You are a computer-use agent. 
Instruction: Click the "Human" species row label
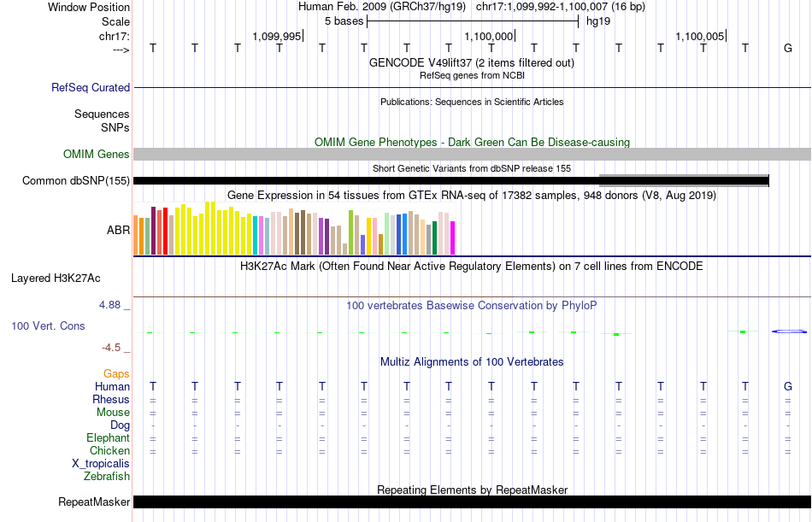click(112, 387)
